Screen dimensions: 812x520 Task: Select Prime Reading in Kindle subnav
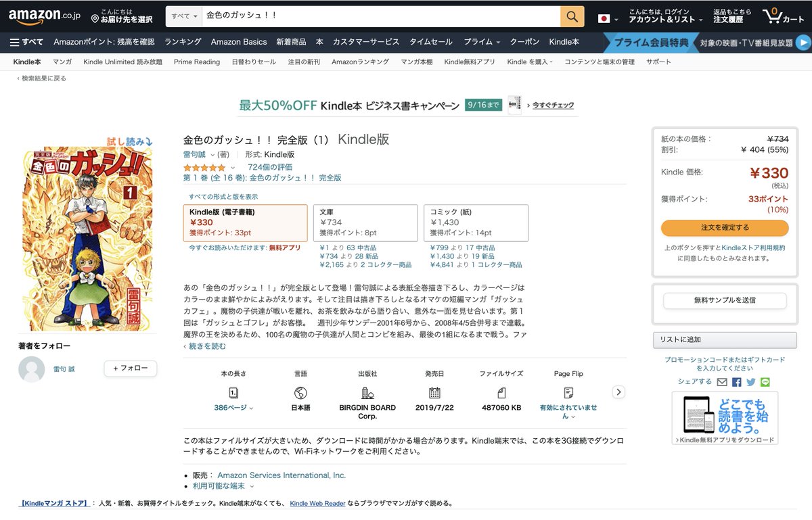coord(197,62)
